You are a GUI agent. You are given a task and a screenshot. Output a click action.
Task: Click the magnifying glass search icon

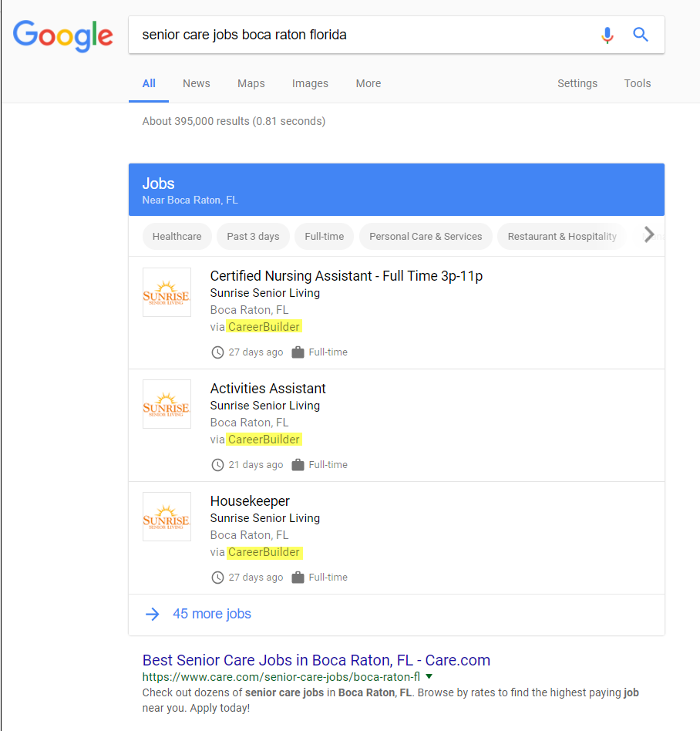click(x=641, y=35)
